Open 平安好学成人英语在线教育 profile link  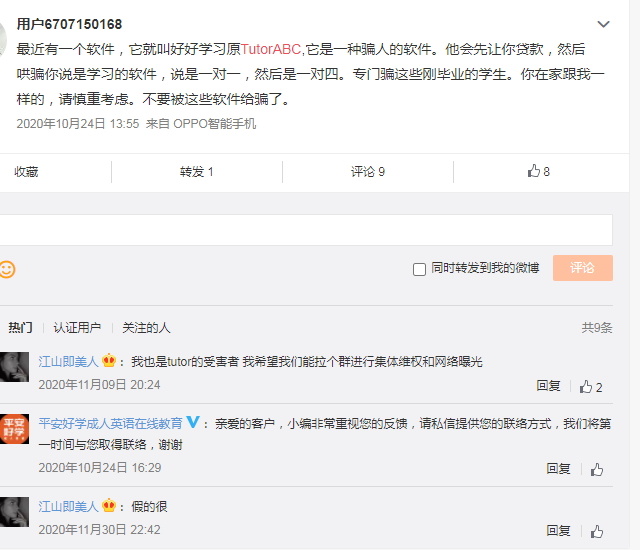click(x=110, y=424)
